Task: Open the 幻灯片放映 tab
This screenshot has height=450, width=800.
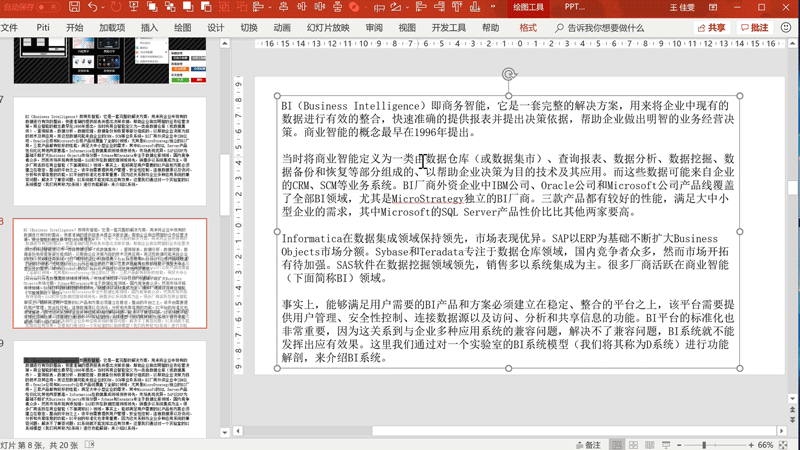Action: [328, 28]
